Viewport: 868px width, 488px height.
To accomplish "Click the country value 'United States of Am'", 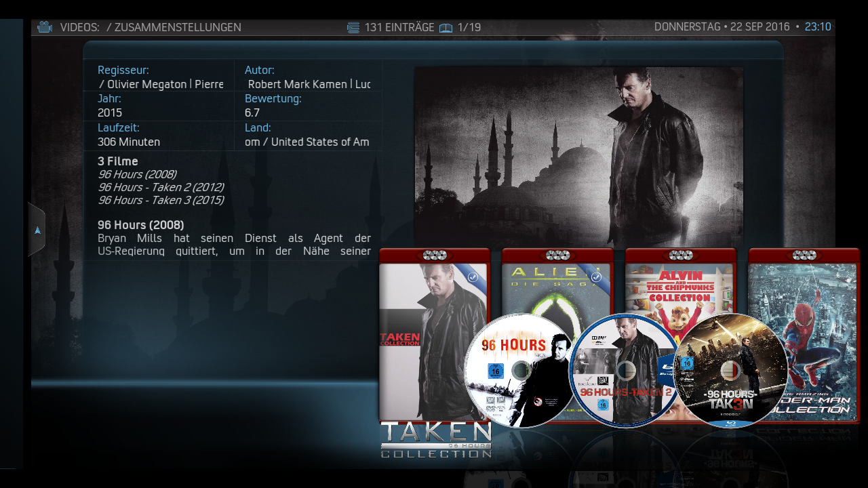I will click(x=320, y=142).
